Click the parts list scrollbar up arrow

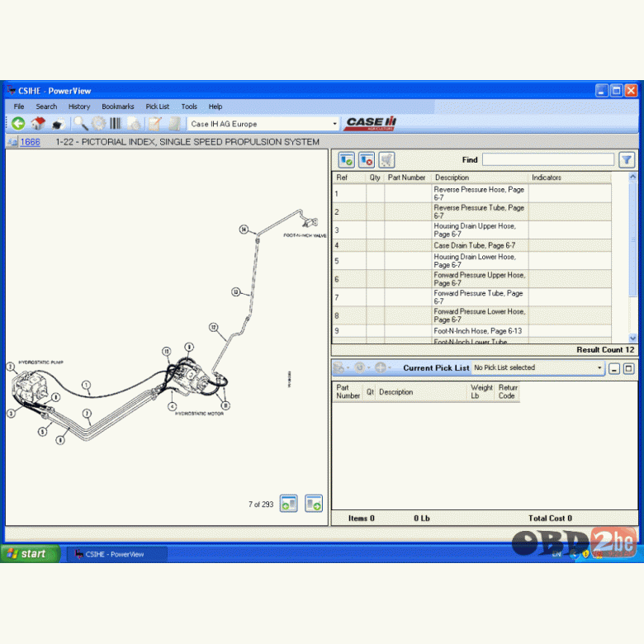[x=632, y=177]
